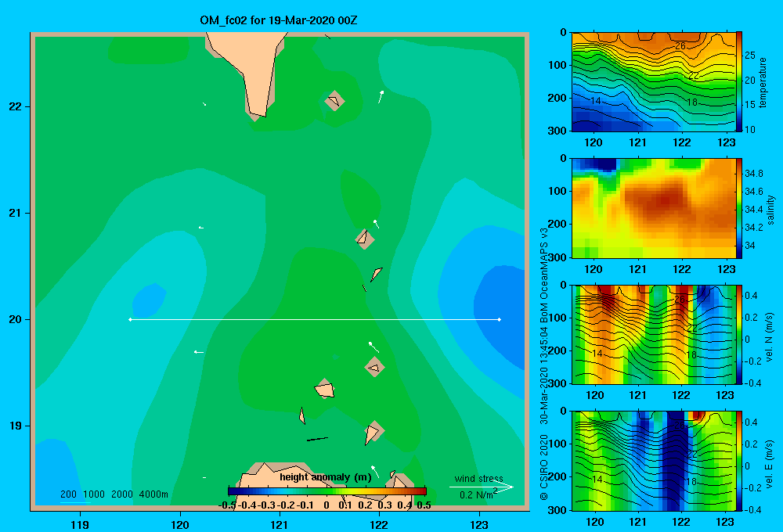783x532 pixels.
Task: Click latitude tick label "22" on main map axis
Action: (x=16, y=107)
